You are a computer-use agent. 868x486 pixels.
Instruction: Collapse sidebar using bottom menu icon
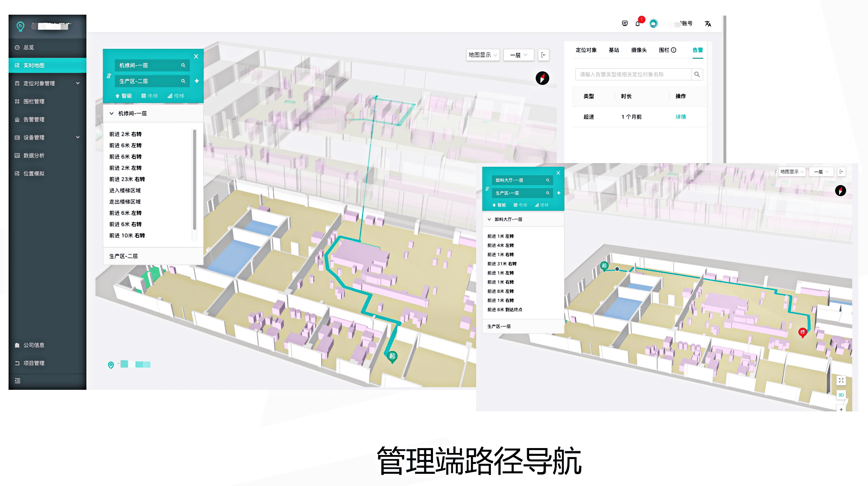pos(18,381)
